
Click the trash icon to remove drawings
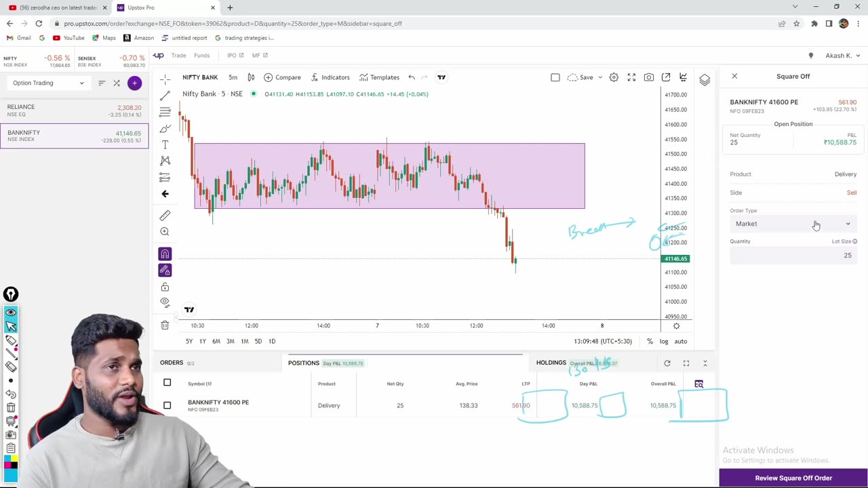pyautogui.click(x=165, y=325)
